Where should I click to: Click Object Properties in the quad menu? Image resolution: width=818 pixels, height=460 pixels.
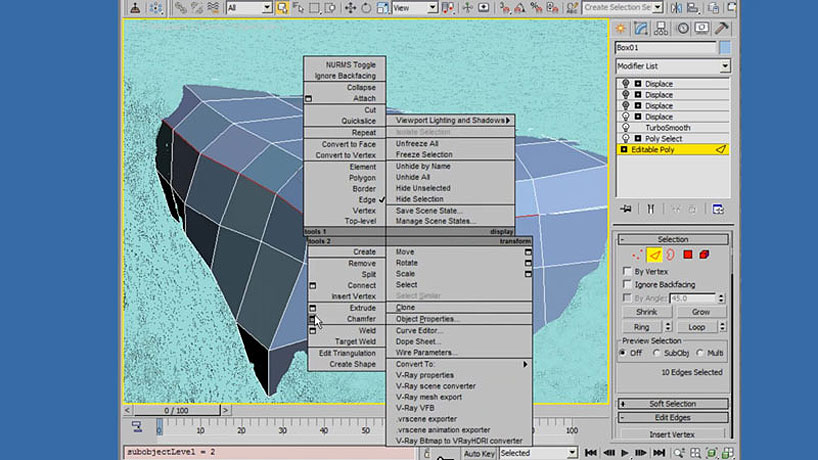click(x=426, y=319)
